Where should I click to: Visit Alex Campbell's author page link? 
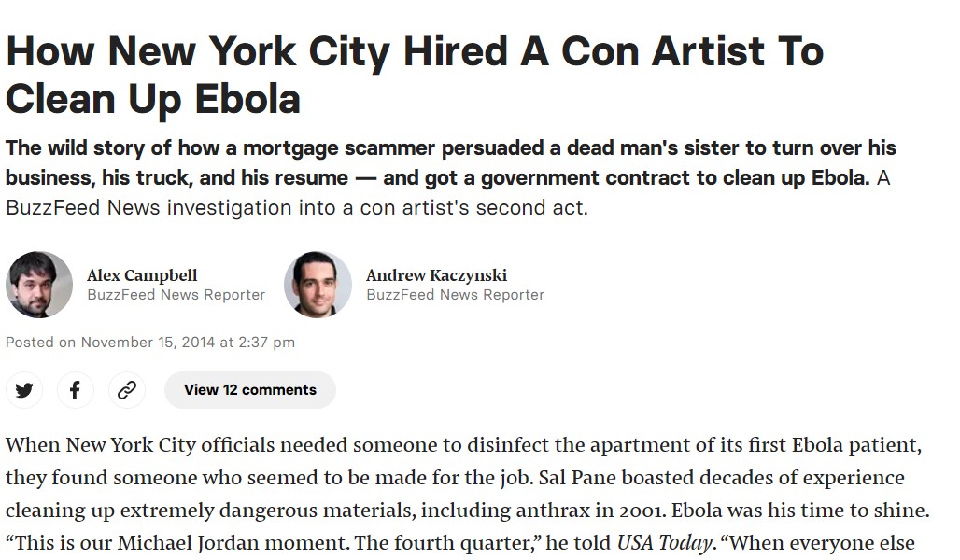(x=142, y=275)
